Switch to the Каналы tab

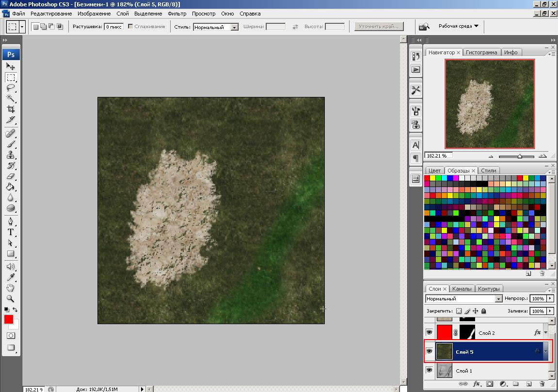[462, 289]
